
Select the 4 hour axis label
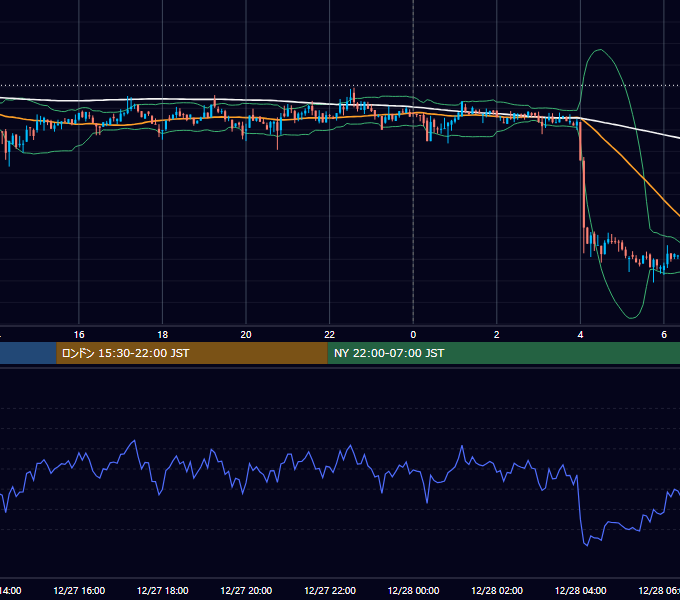[x=580, y=335]
